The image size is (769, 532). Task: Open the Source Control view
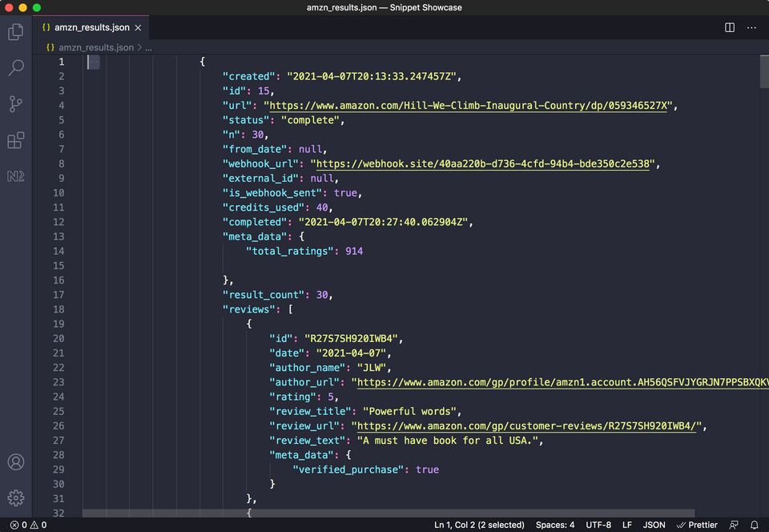click(15, 104)
